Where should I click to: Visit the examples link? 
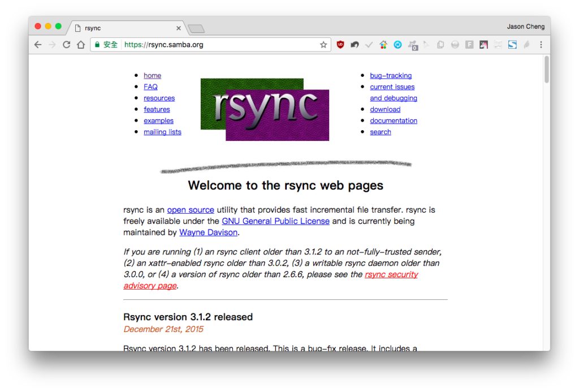pos(158,121)
